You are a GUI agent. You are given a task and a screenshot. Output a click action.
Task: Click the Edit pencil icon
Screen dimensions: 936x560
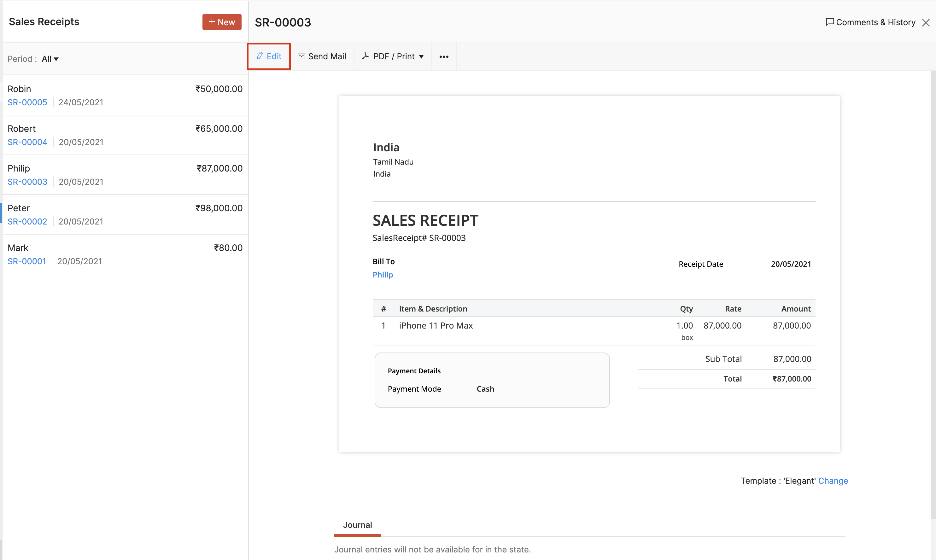[260, 56]
